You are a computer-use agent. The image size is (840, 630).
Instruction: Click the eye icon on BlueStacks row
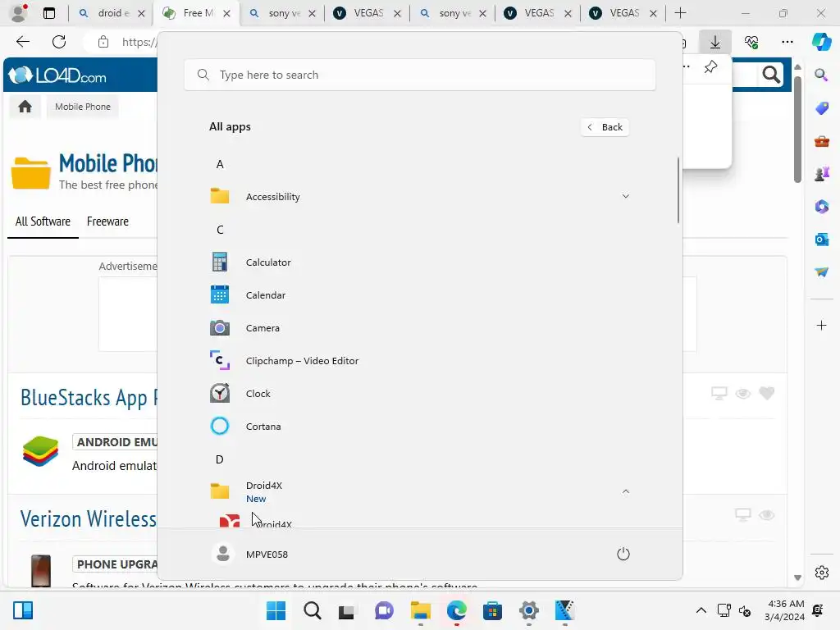pos(742,393)
